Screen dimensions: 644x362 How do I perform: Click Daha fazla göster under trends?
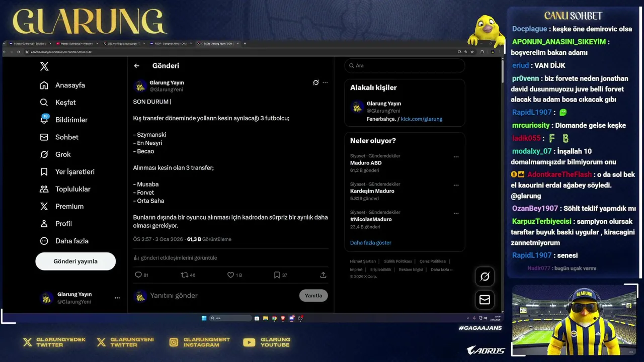click(x=370, y=243)
